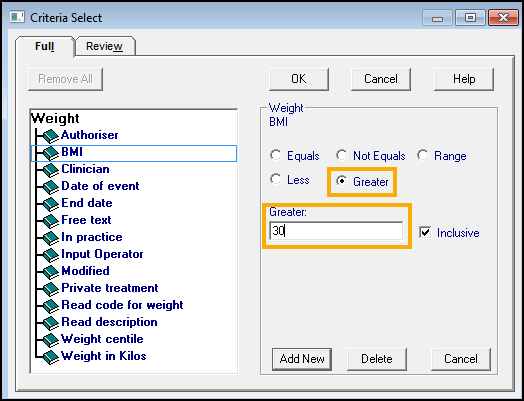Open the Help button

(464, 79)
